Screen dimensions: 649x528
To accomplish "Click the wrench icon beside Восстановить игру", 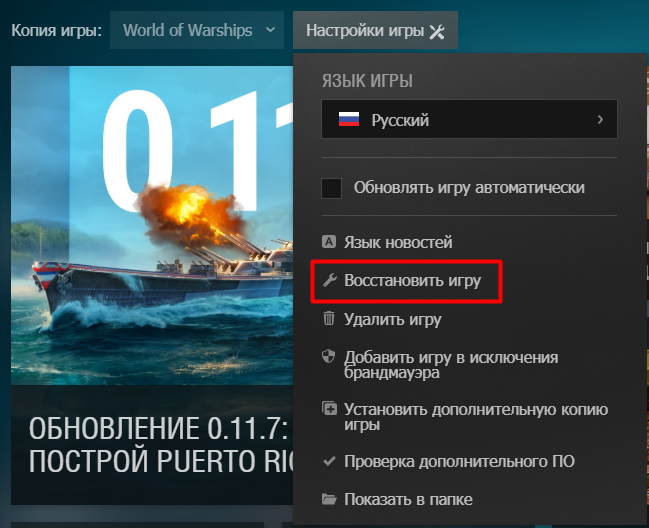I will (x=329, y=281).
